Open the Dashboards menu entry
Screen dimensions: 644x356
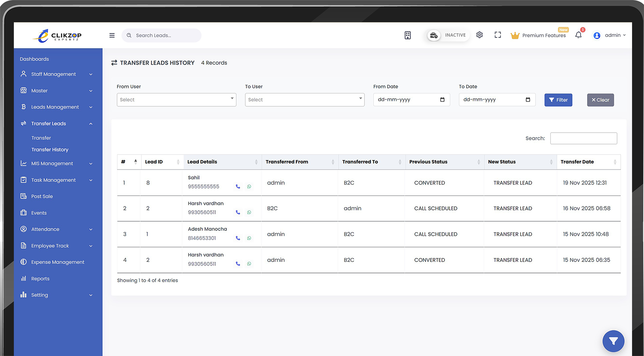[x=34, y=59]
